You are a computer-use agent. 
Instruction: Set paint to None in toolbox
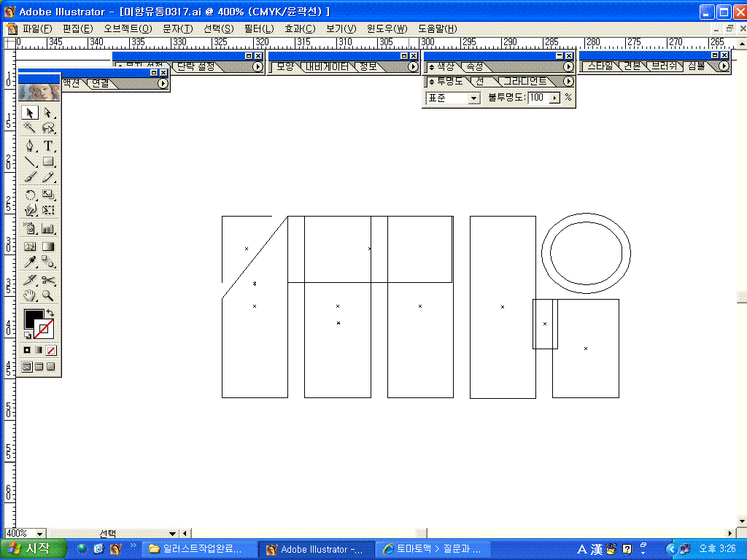pos(51,350)
